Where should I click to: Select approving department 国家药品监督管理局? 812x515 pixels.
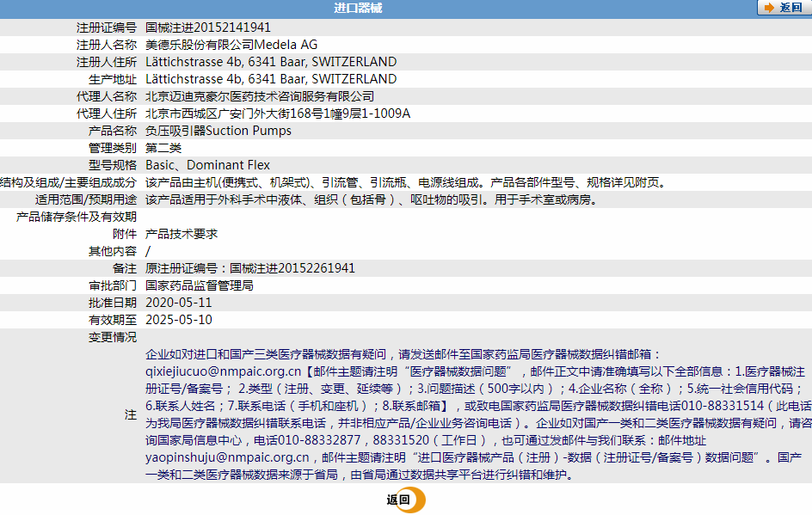(x=200, y=285)
